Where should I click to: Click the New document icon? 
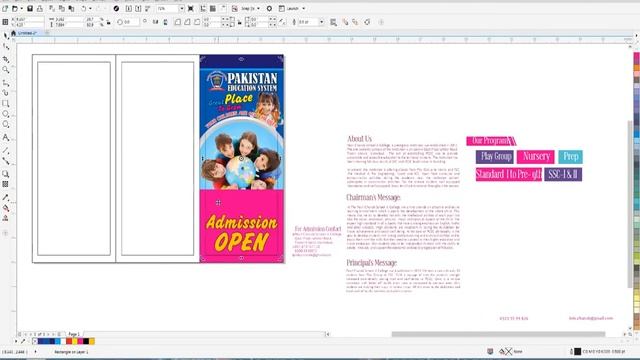pyautogui.click(x=5, y=9)
